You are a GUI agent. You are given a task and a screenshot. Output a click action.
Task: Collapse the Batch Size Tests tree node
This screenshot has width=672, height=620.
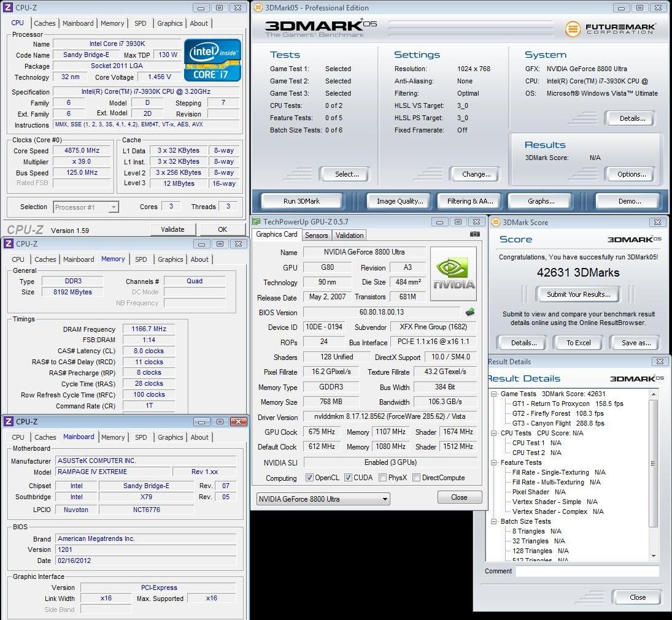pos(493,521)
